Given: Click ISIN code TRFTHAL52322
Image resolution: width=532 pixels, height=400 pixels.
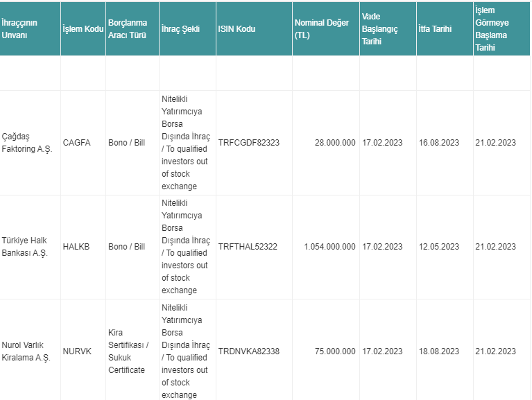Looking at the screenshot, I should click(x=248, y=247).
